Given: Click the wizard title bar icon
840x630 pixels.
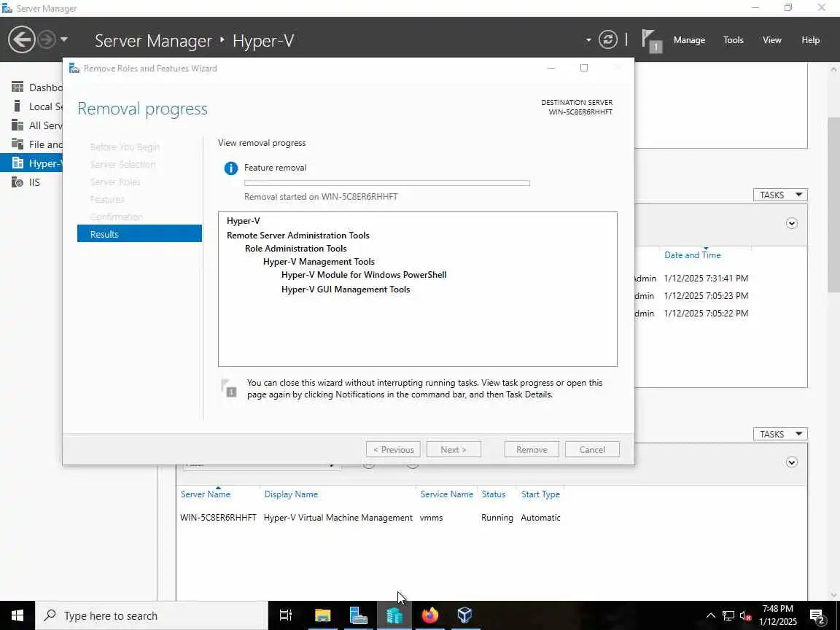Looking at the screenshot, I should pyautogui.click(x=74, y=68).
